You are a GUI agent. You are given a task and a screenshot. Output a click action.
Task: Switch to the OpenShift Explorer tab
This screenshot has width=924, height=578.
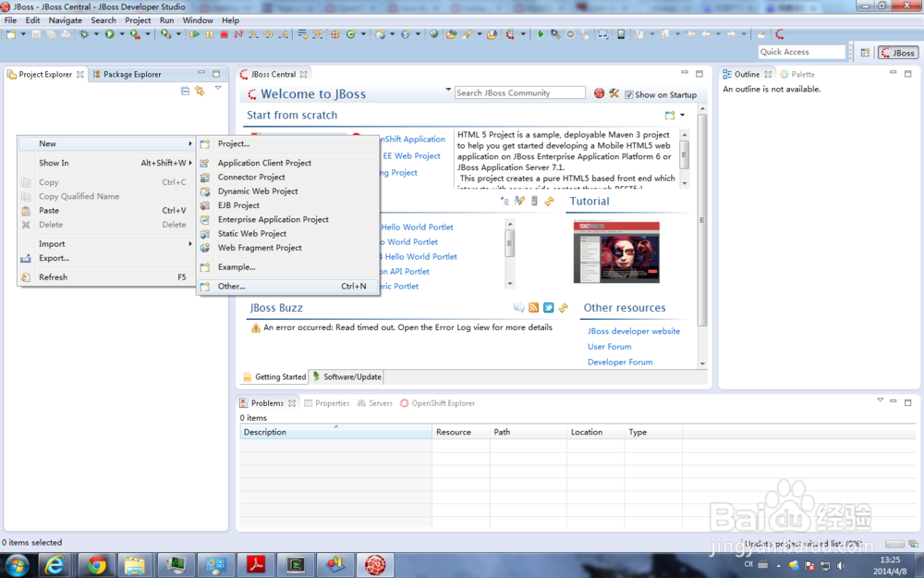tap(438, 403)
